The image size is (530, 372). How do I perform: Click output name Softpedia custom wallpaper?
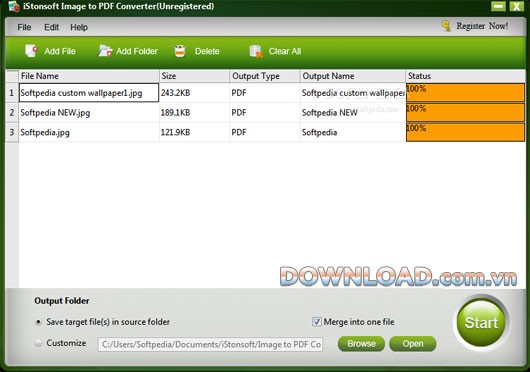pyautogui.click(x=353, y=93)
